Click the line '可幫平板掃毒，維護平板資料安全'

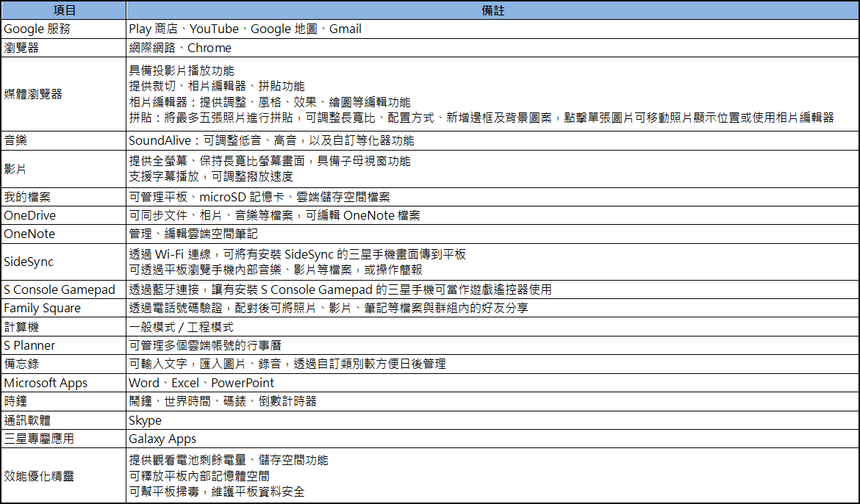[217, 492]
